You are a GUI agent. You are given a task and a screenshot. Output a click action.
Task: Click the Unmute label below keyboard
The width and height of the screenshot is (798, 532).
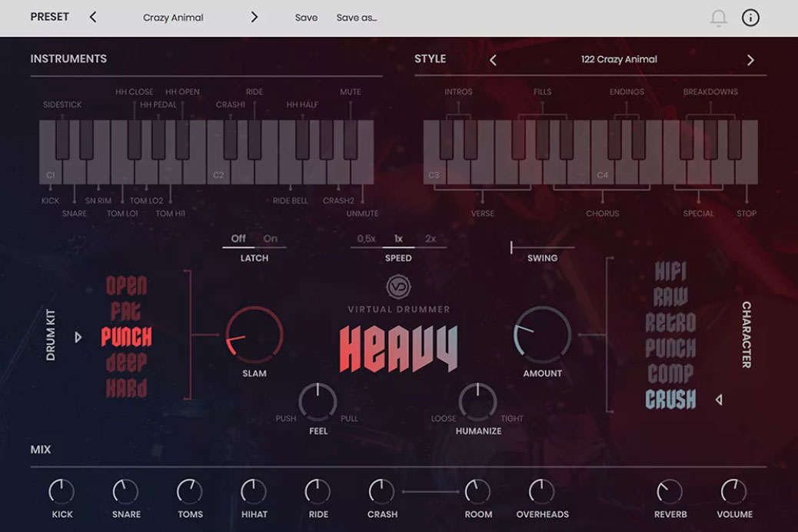[362, 213]
